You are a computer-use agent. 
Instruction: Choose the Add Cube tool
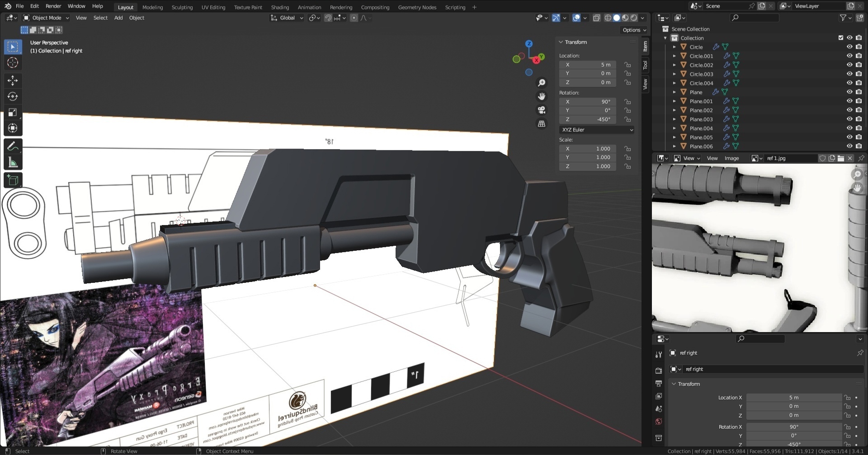coord(13,180)
